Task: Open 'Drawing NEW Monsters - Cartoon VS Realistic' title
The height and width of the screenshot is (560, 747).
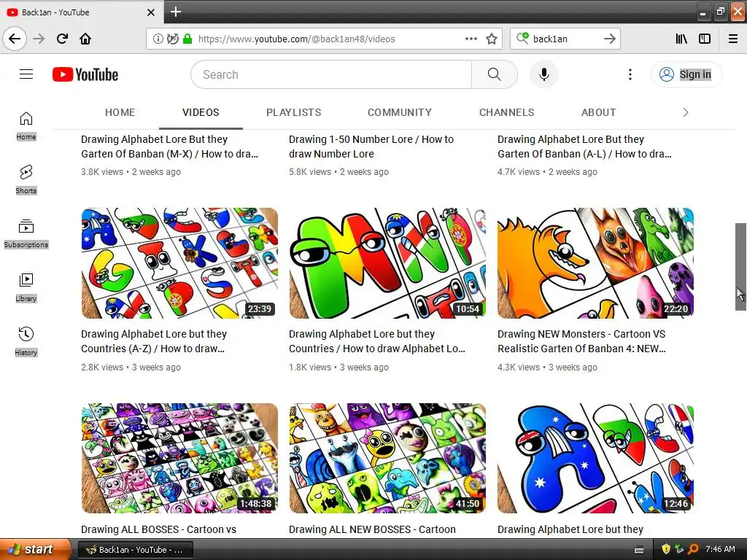Action: (x=581, y=341)
